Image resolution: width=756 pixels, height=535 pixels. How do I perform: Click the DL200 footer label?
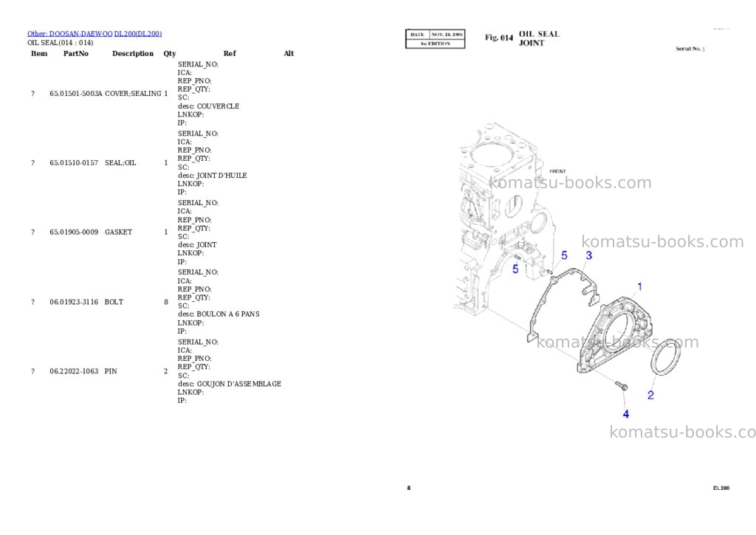coord(721,489)
